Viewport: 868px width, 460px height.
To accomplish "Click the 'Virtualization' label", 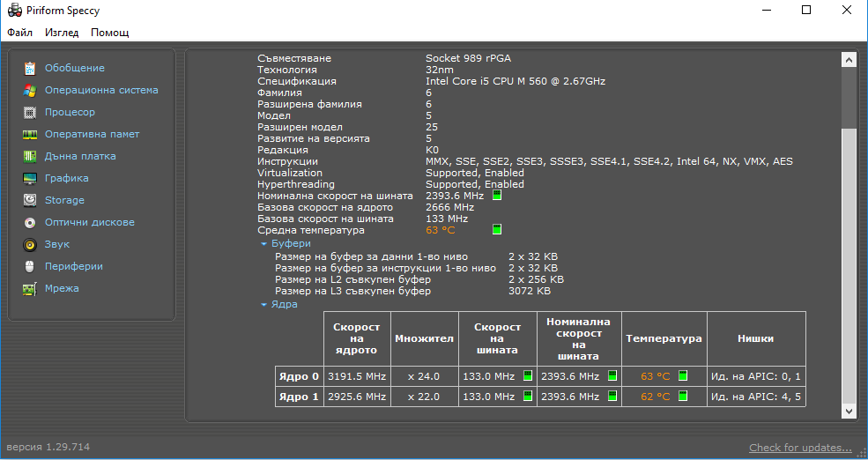I will click(x=290, y=173).
